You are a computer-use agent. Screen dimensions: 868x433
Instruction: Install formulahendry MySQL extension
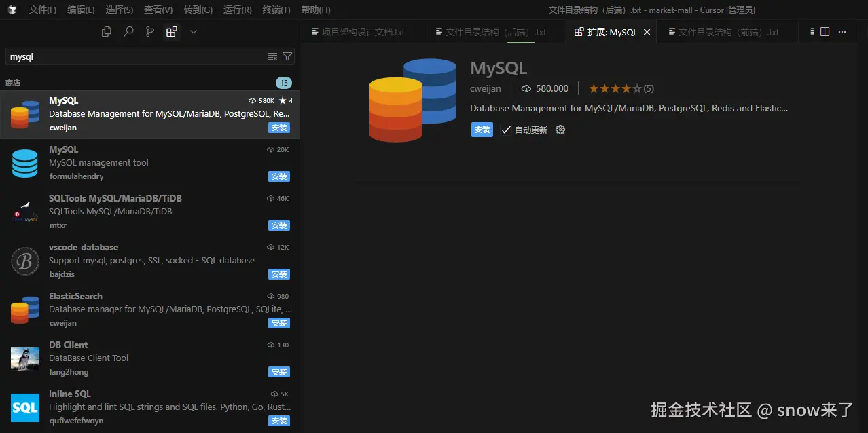point(279,176)
